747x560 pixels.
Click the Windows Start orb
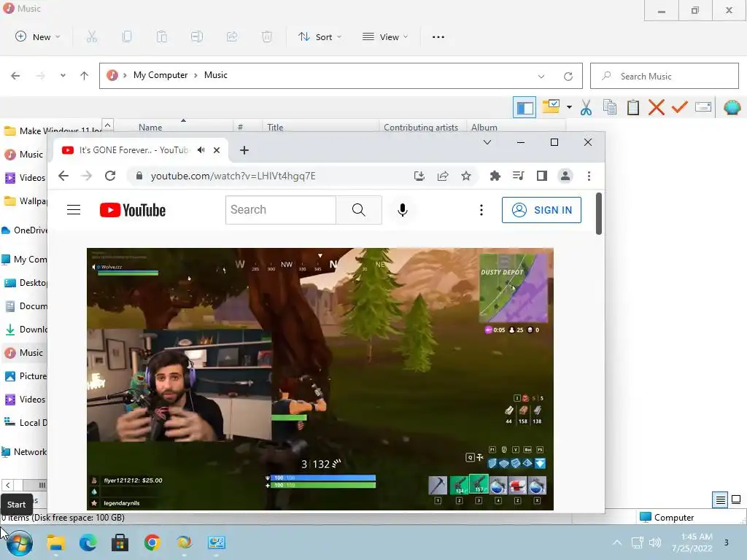point(19,542)
